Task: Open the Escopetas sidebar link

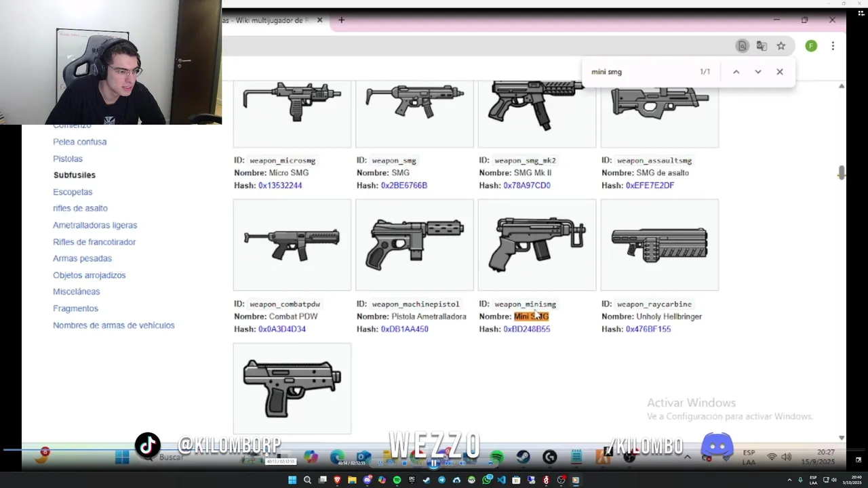Action: coord(73,192)
